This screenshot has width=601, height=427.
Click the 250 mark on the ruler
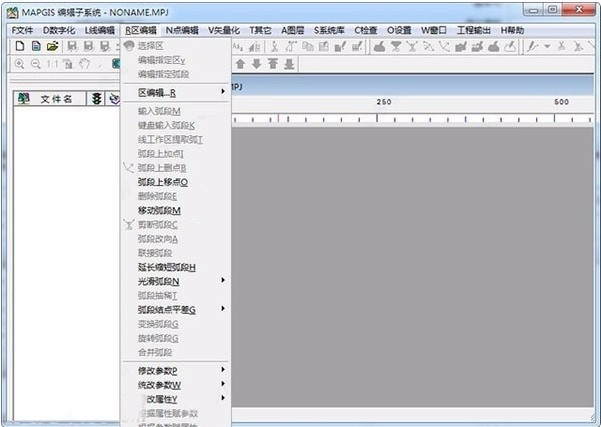384,102
